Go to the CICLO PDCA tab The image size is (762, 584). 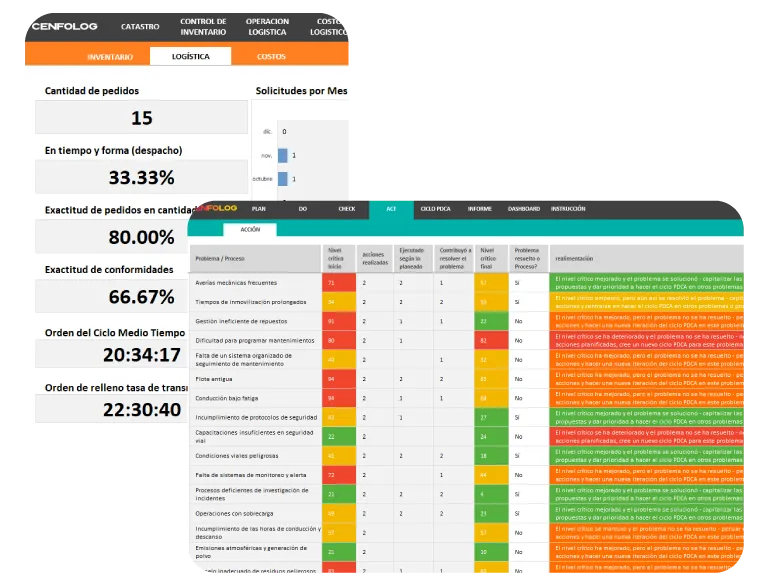point(435,209)
